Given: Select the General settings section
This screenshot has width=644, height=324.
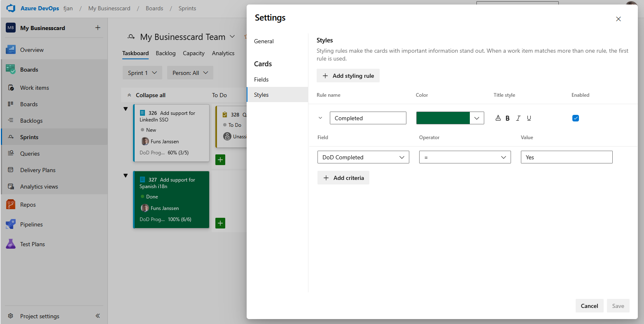Looking at the screenshot, I should click(264, 41).
